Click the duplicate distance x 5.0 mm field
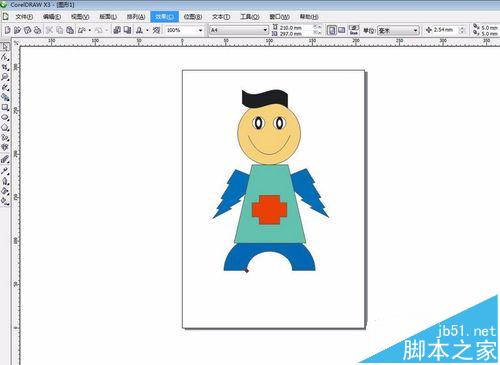The height and width of the screenshot is (365, 500). 489,28
